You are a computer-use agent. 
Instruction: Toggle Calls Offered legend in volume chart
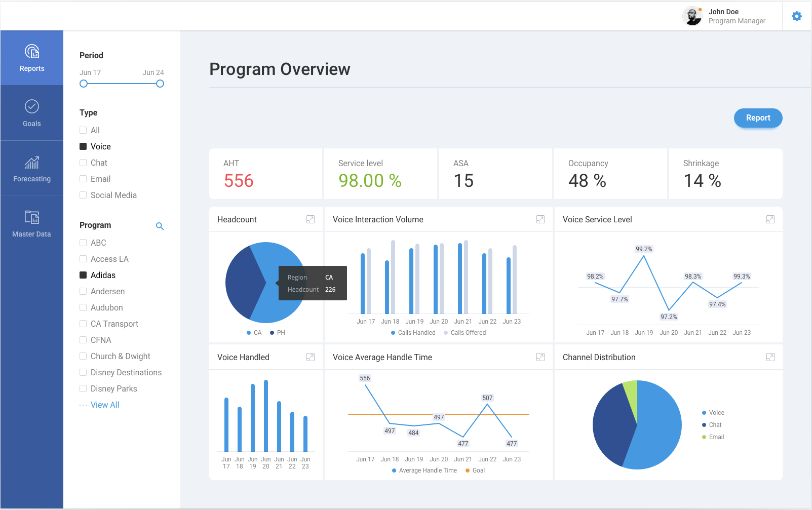(x=465, y=333)
